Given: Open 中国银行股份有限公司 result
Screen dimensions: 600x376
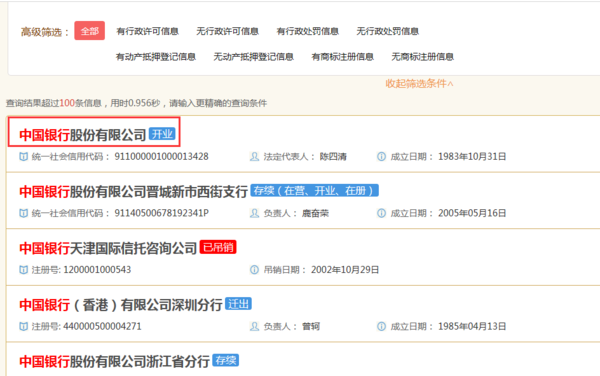Looking at the screenshot, I should pos(83,135).
